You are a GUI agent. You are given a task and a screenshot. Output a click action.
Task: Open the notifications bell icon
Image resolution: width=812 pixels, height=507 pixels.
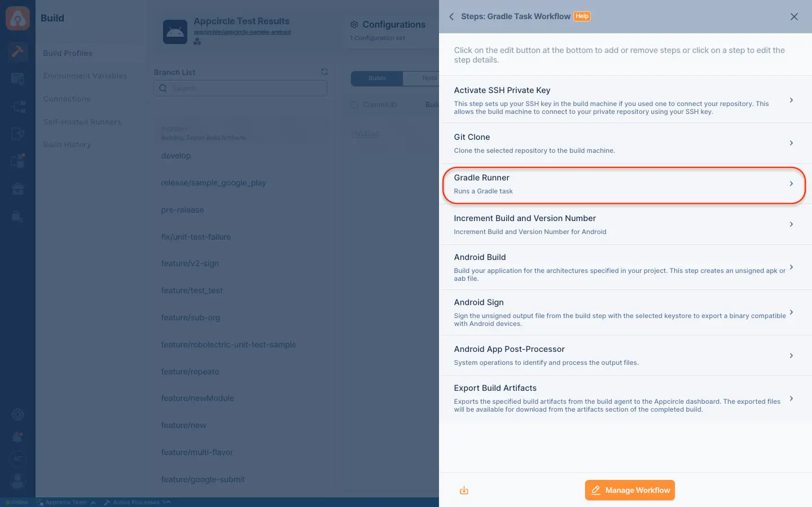pos(17,437)
